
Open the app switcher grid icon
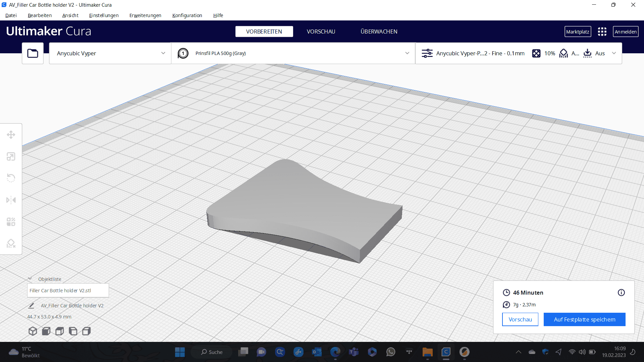tap(602, 32)
